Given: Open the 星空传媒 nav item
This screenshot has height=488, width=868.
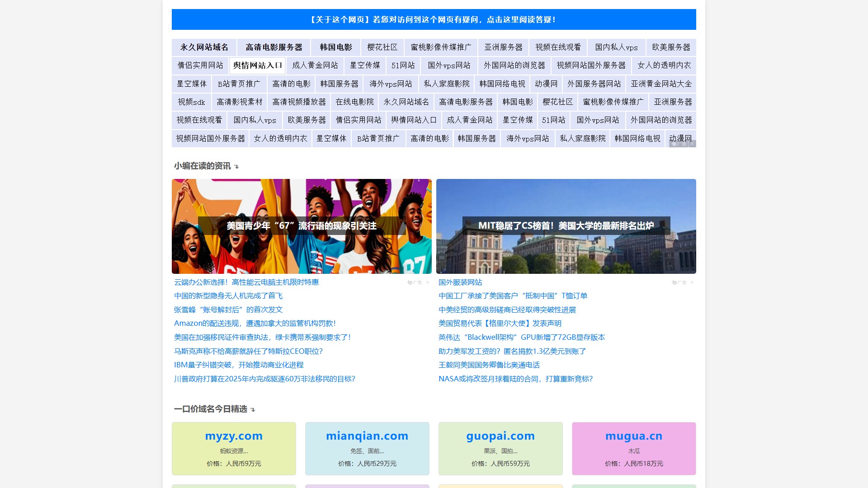Looking at the screenshot, I should pyautogui.click(x=365, y=66).
